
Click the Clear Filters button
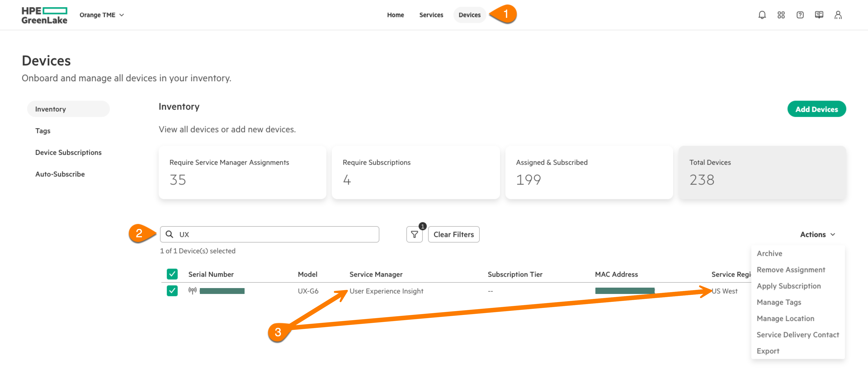click(x=453, y=234)
